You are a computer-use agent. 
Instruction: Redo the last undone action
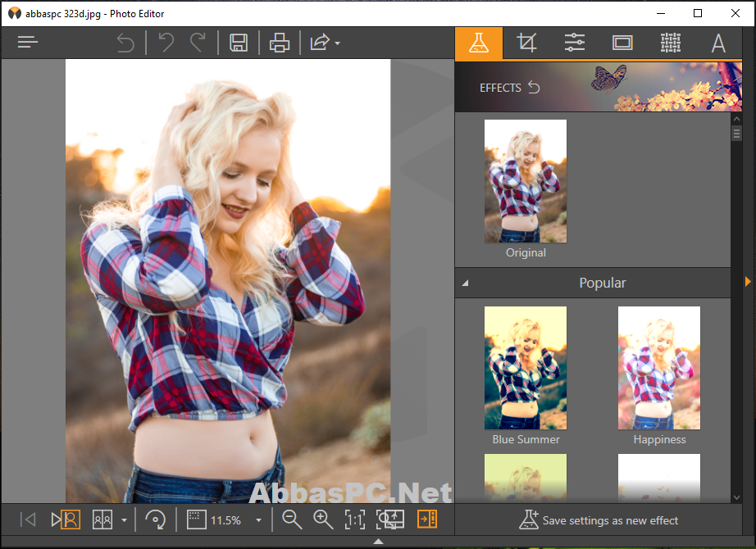pyautogui.click(x=198, y=43)
